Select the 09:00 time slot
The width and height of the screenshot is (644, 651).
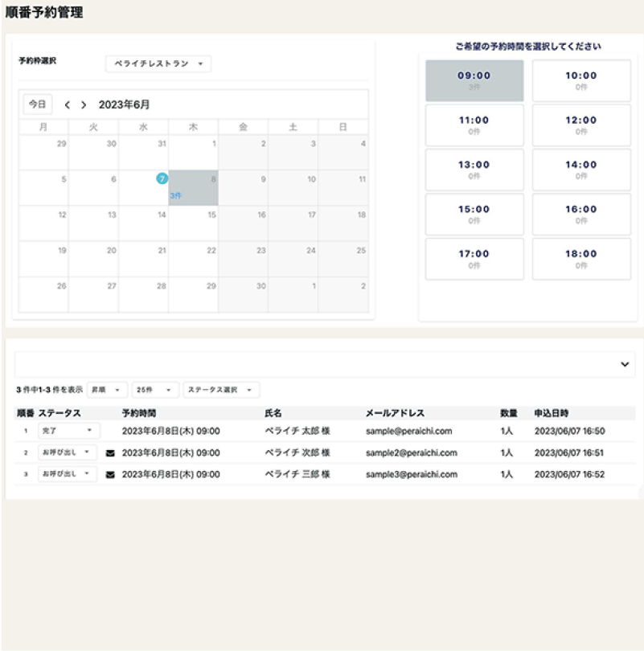coord(476,80)
